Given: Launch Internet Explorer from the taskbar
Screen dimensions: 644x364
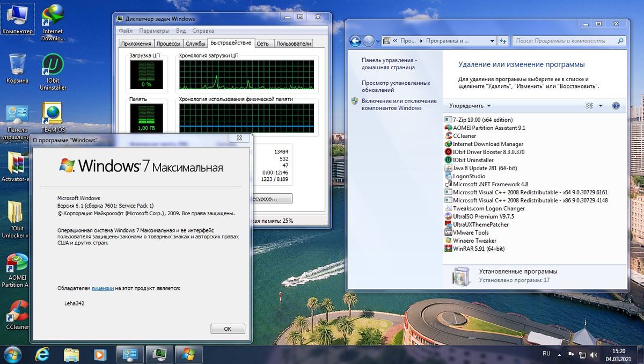Looking at the screenshot, I should pos(43,354).
